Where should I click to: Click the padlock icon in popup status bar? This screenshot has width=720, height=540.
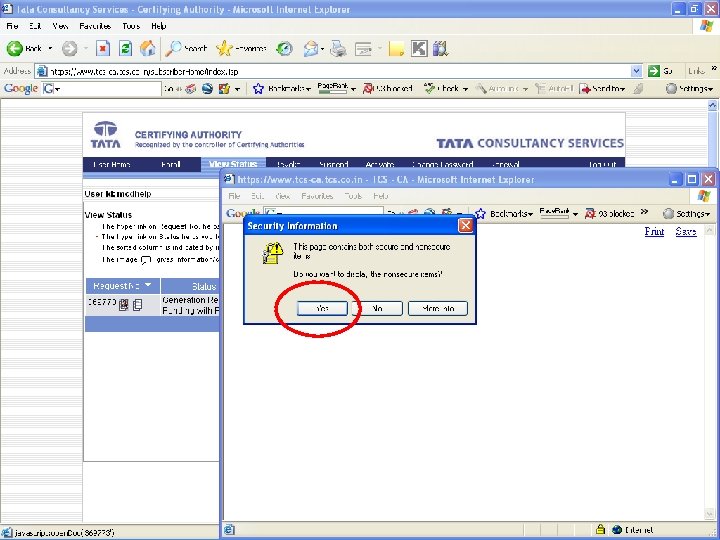600,529
